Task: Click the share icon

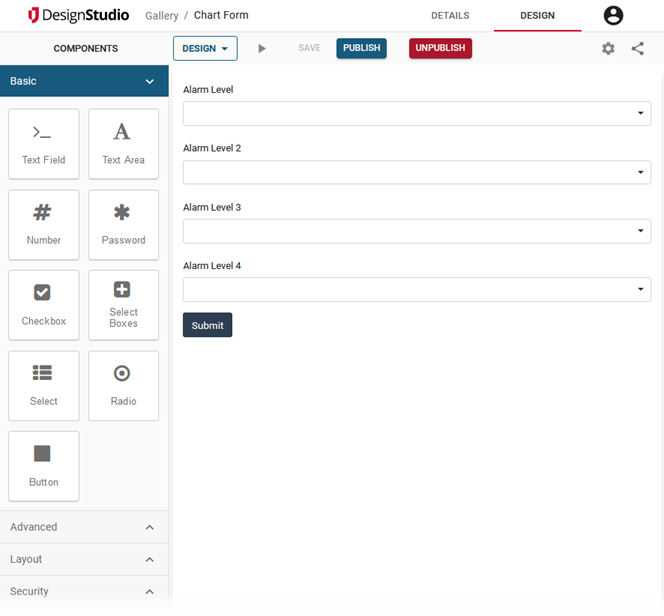Action: [638, 48]
